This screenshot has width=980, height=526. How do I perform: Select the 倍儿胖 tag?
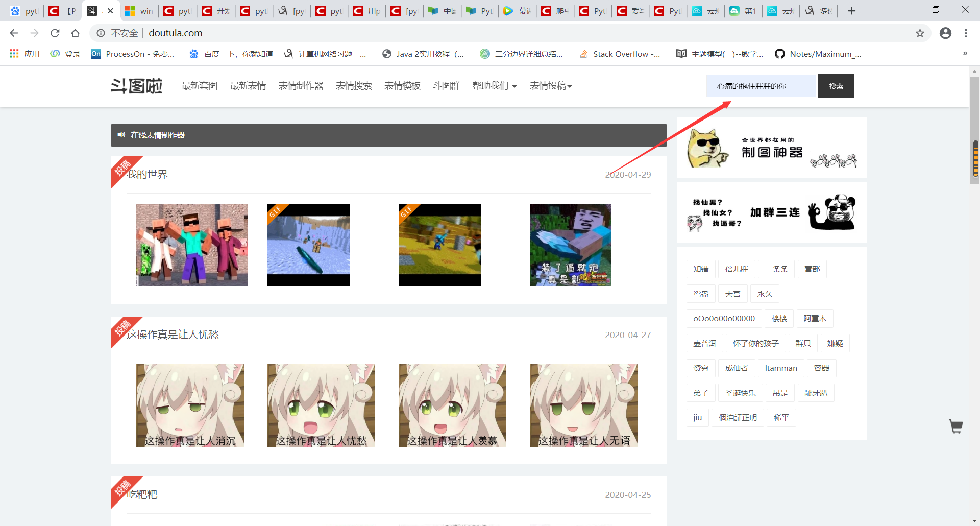tap(737, 269)
